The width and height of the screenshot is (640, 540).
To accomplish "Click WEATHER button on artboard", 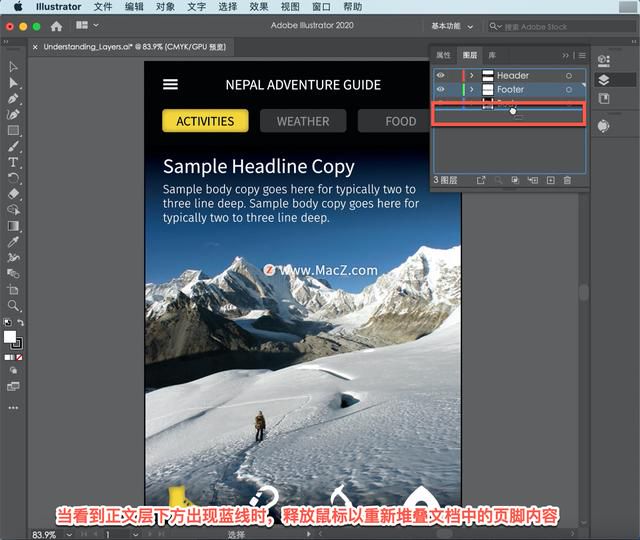I will coord(303,121).
